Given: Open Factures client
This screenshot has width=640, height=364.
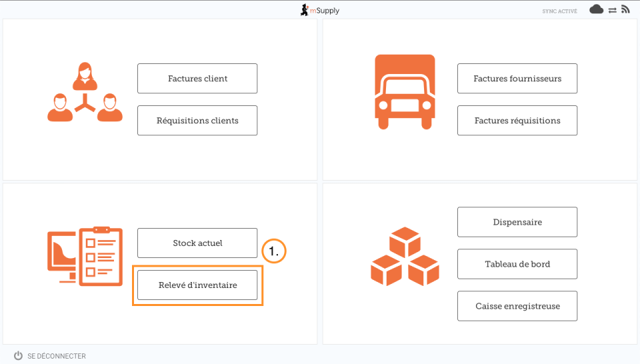Looking at the screenshot, I should 197,79.
